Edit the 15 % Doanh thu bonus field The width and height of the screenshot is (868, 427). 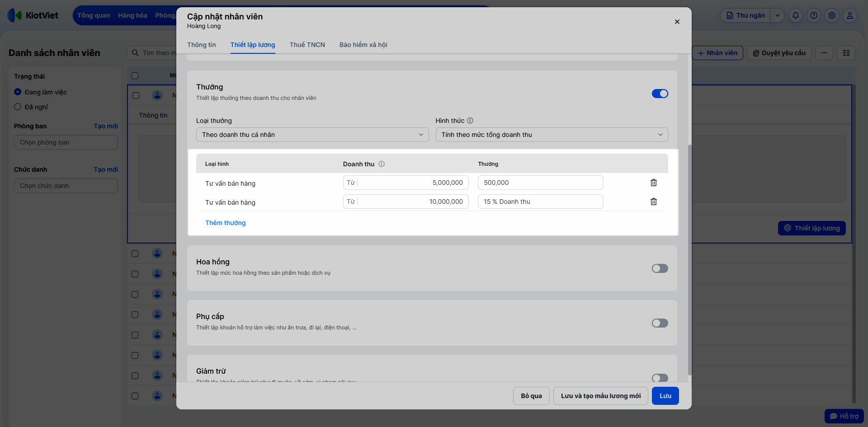[541, 202]
